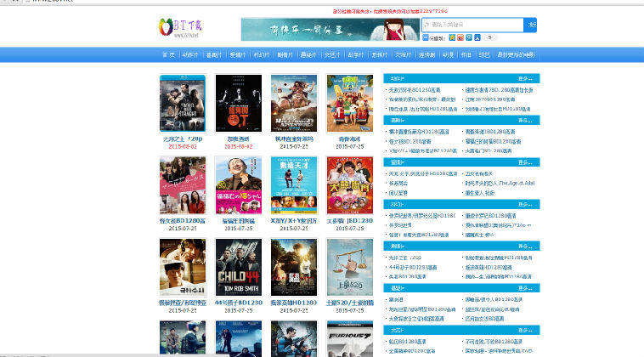The width and height of the screenshot is (644, 357).
Task: Expand 更多 in the 科幻片 sidebar section
Action: click(525, 204)
